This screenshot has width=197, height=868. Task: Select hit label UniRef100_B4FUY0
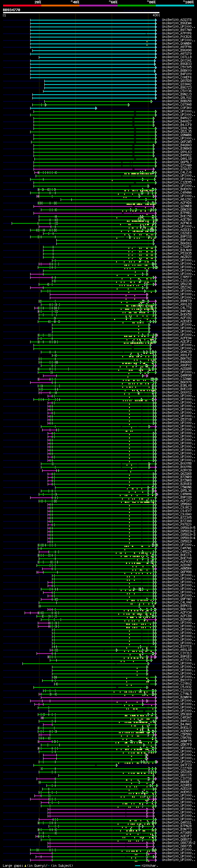point(177,74)
